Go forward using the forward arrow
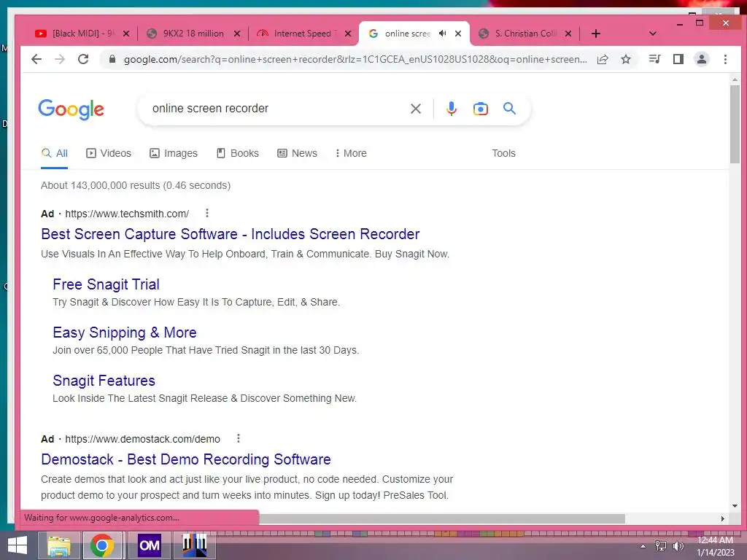This screenshot has width=747, height=560. [60, 59]
